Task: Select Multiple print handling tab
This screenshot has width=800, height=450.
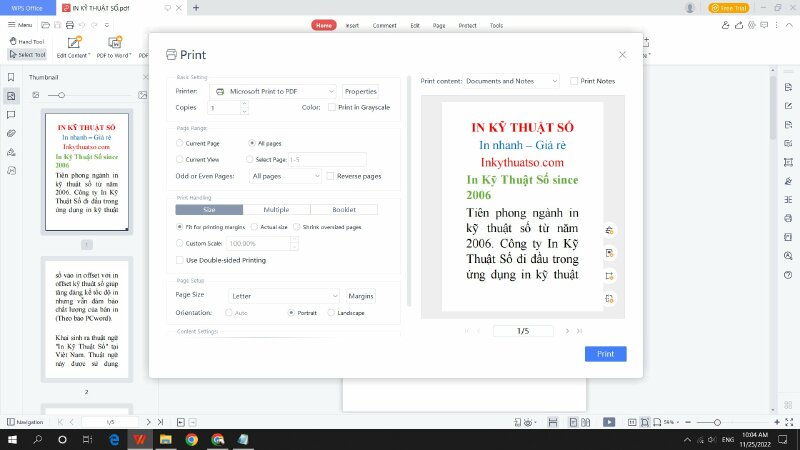Action: pos(277,210)
